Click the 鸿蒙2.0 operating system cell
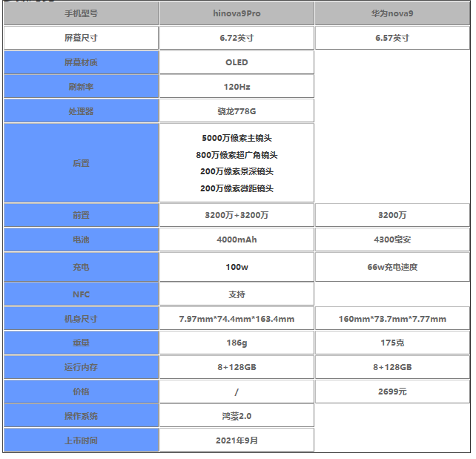 point(237,416)
